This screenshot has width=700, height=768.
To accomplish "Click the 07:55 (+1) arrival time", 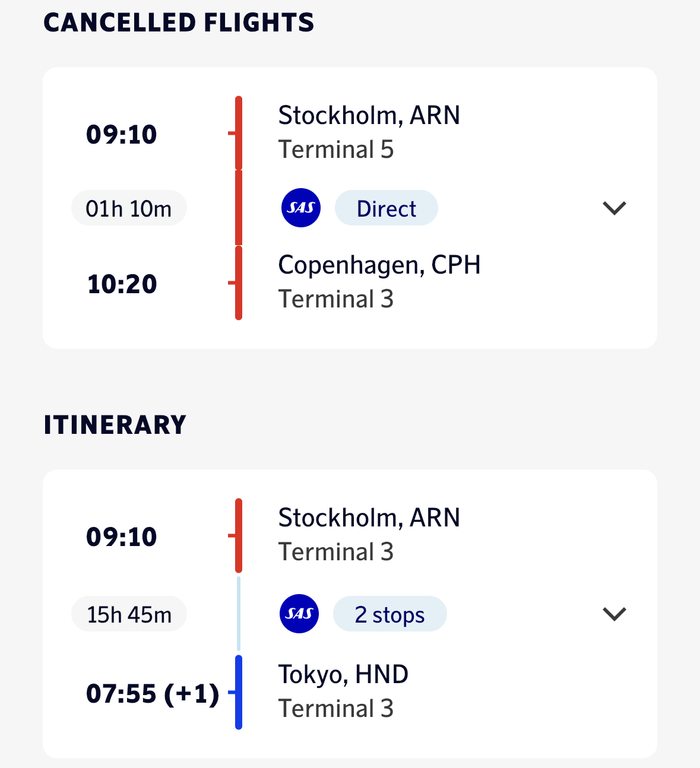I will tap(153, 693).
